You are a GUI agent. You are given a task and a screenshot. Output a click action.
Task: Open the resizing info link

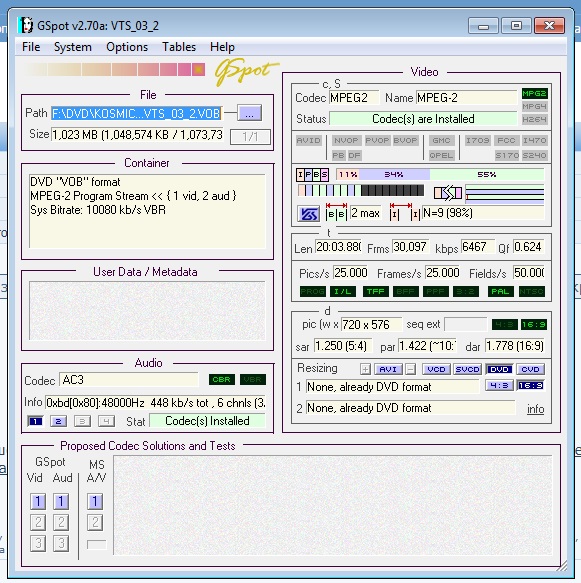[535, 409]
